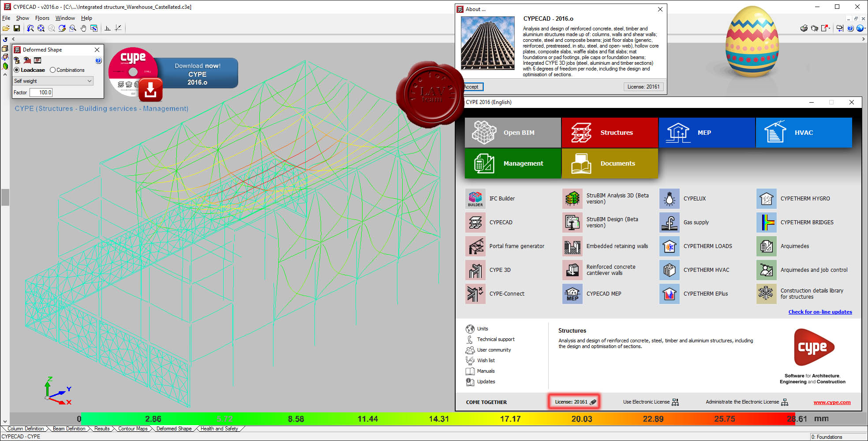The image size is (868, 441).
Task: Select the Structures category tile
Action: [x=610, y=133]
